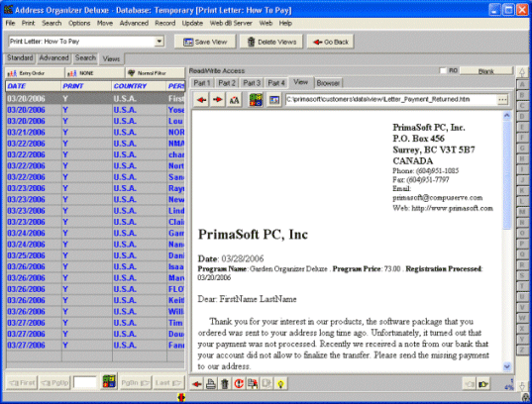Click the letter file path field

tap(391, 99)
